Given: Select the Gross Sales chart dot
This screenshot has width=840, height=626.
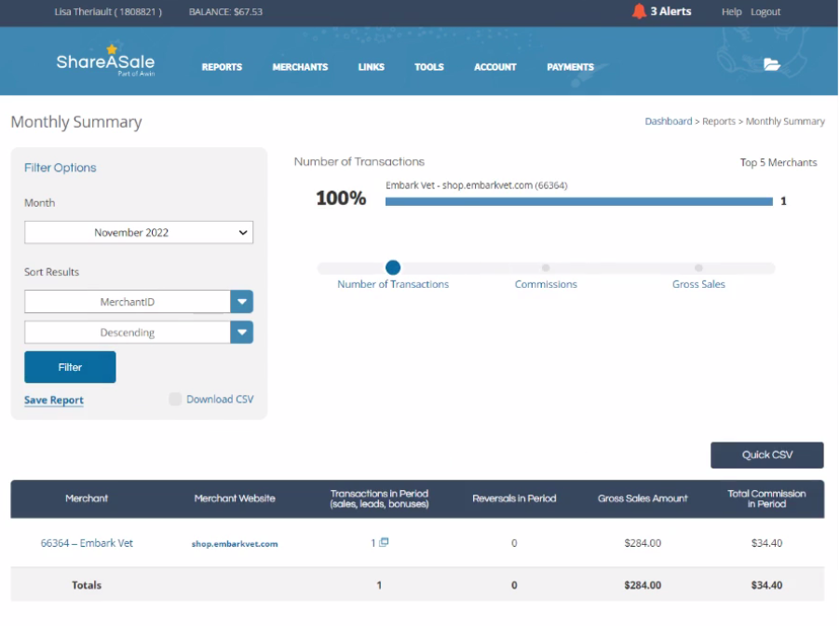Looking at the screenshot, I should pos(698,267).
